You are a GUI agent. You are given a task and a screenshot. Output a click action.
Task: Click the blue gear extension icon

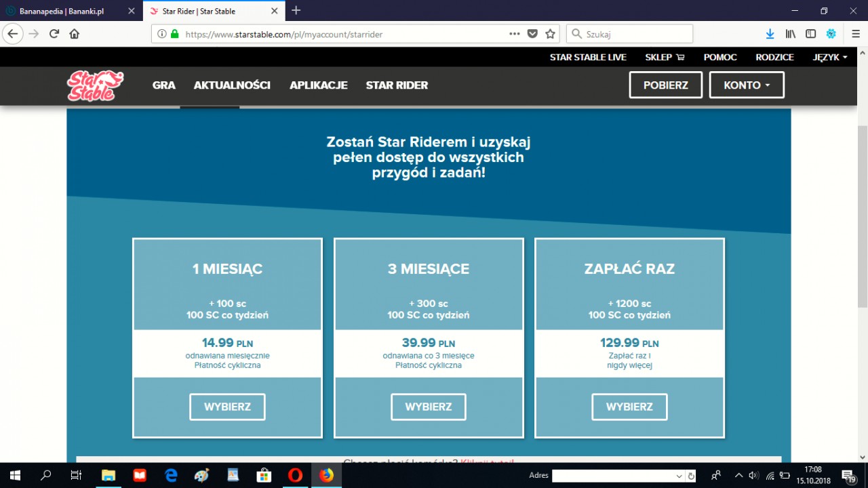point(831,33)
